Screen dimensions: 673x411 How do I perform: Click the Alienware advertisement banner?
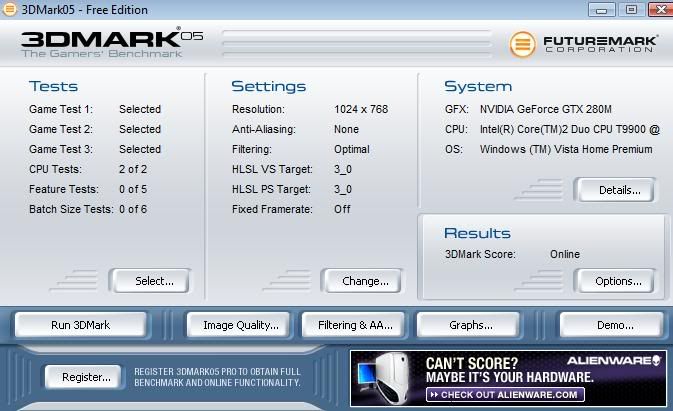pos(508,378)
